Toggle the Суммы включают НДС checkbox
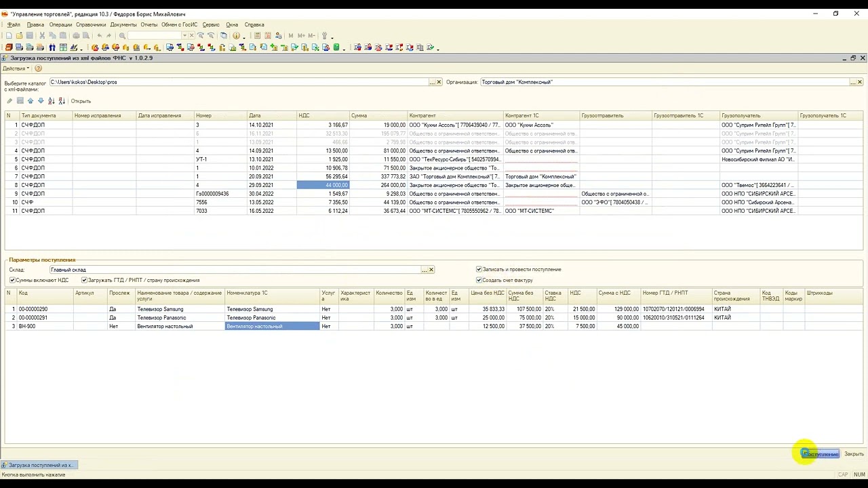Screen dimensions: 868x488 pyautogui.click(x=12, y=280)
